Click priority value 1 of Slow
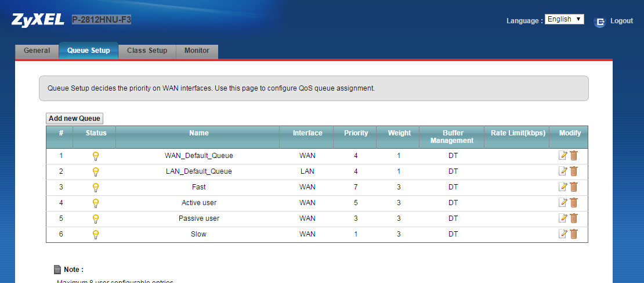Screen dimensions: 644x283 (x=356, y=234)
